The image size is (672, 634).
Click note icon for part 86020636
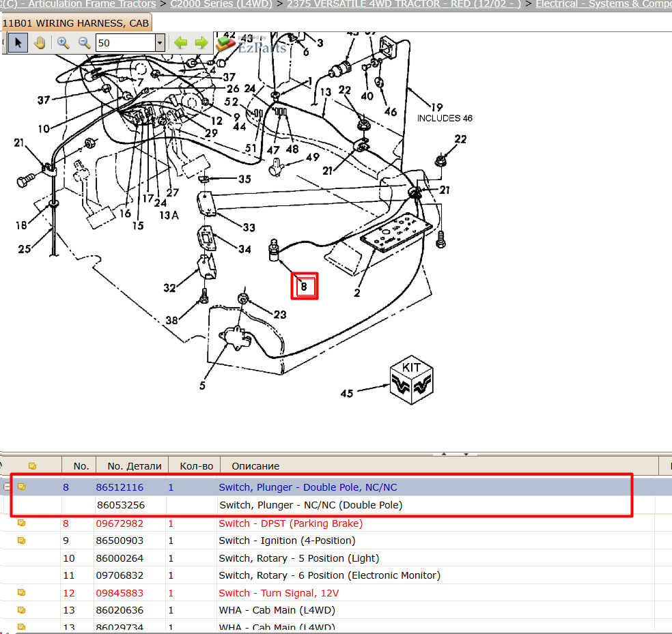21,610
